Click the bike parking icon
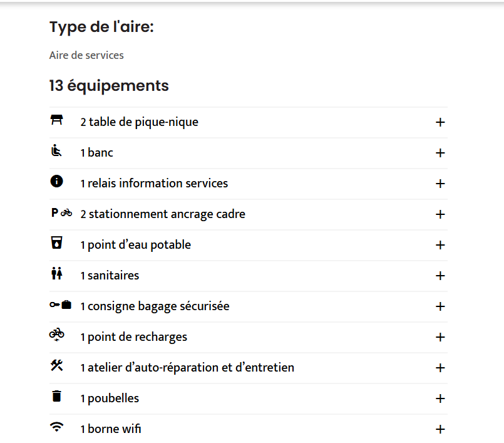The width and height of the screenshot is (504, 443). (x=61, y=212)
